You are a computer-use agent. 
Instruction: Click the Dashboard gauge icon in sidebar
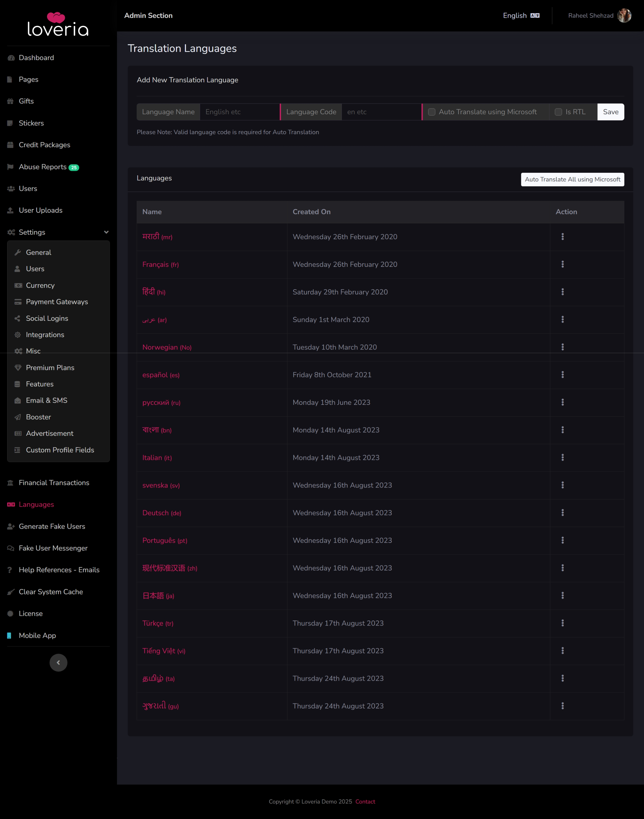pyautogui.click(x=11, y=58)
